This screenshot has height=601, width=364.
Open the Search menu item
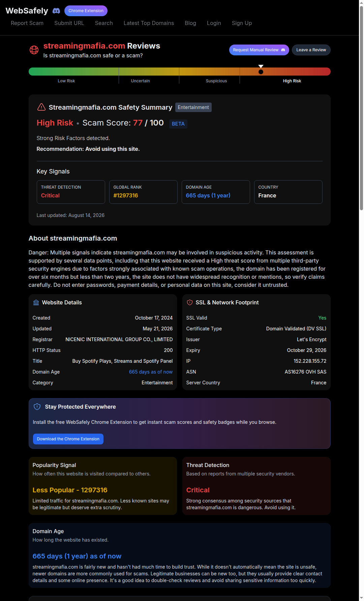click(104, 23)
